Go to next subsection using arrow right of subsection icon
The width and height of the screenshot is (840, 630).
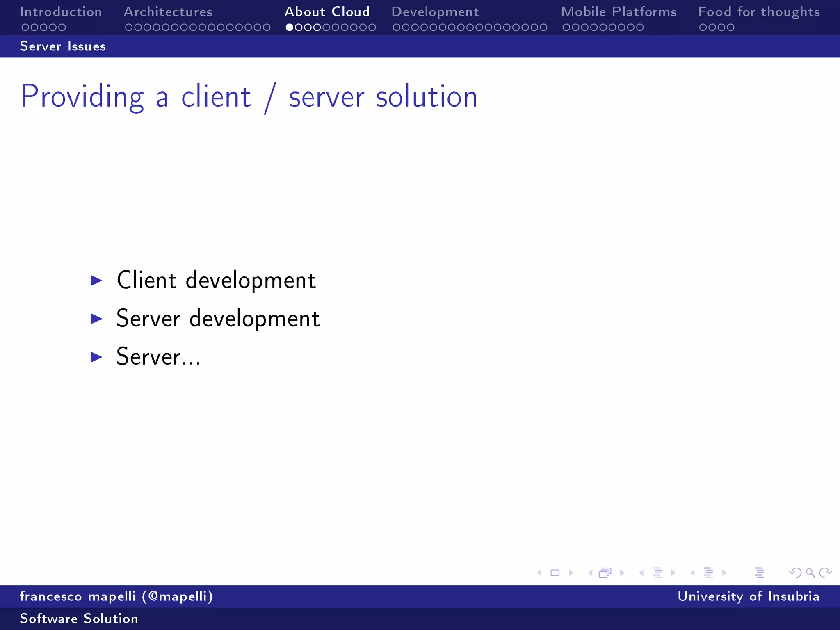click(673, 573)
